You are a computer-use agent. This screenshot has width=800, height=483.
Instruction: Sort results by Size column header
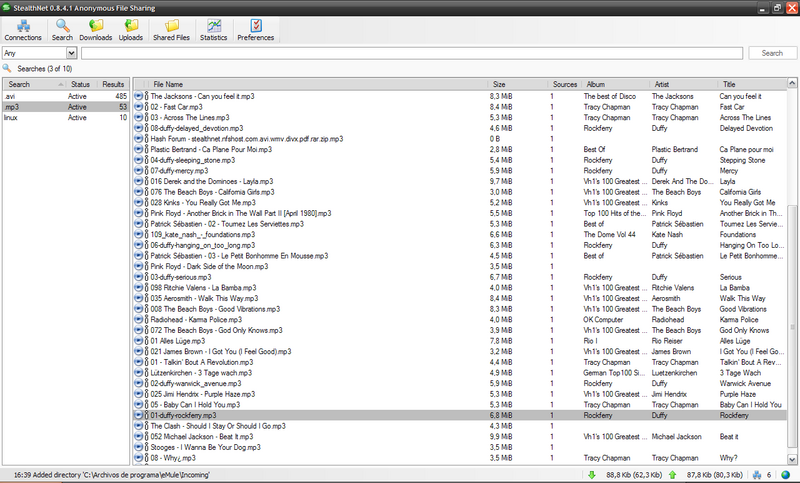pyautogui.click(x=518, y=84)
